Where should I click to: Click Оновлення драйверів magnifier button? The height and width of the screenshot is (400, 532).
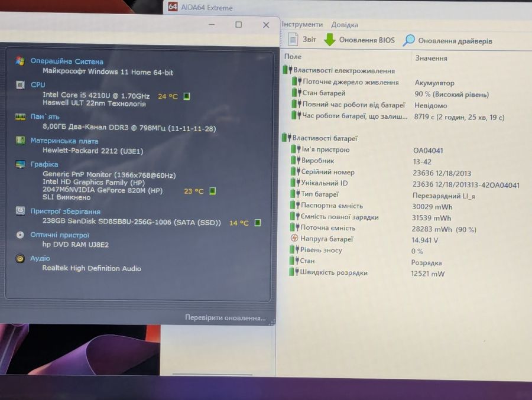coord(447,41)
